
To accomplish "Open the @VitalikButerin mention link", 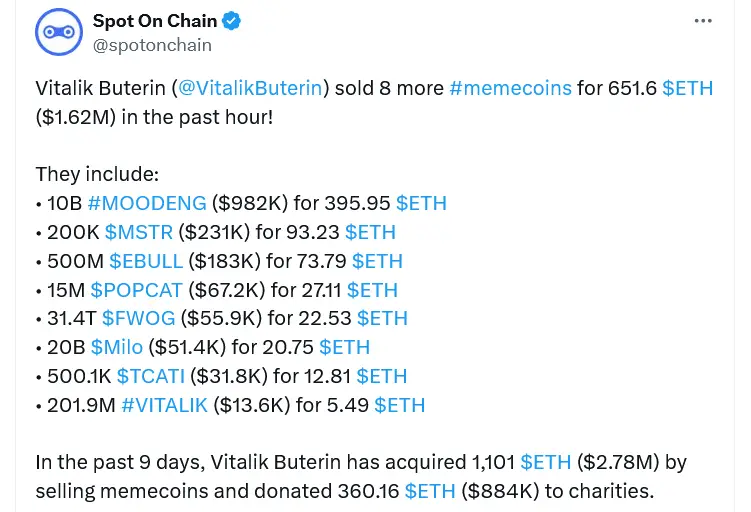I will pos(251,88).
